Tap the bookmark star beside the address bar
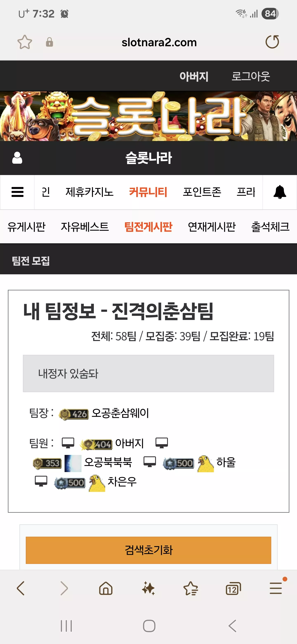297x644 pixels. (25, 42)
